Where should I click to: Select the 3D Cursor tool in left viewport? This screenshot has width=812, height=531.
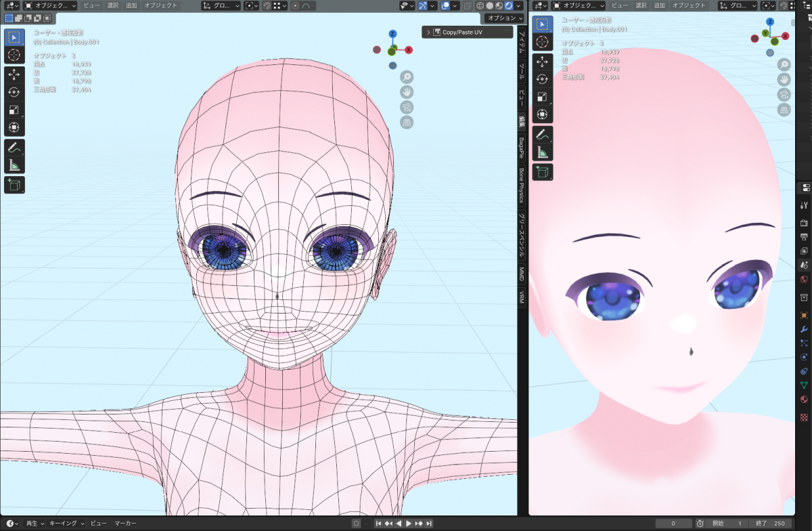pos(14,55)
